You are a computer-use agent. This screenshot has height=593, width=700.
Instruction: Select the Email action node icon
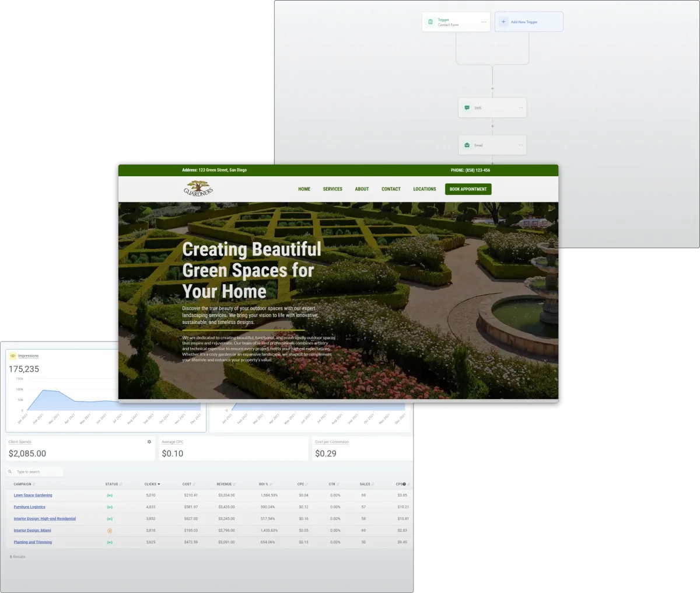pyautogui.click(x=467, y=145)
